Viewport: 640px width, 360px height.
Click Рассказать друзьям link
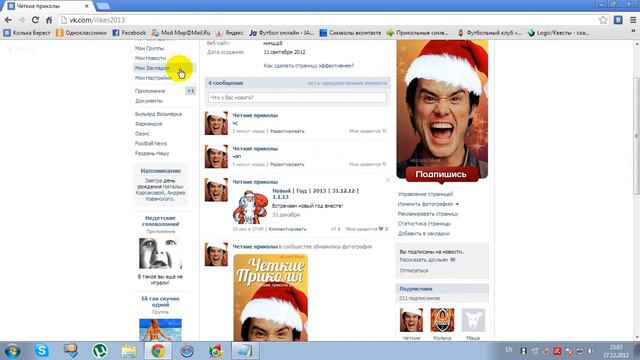(427, 260)
